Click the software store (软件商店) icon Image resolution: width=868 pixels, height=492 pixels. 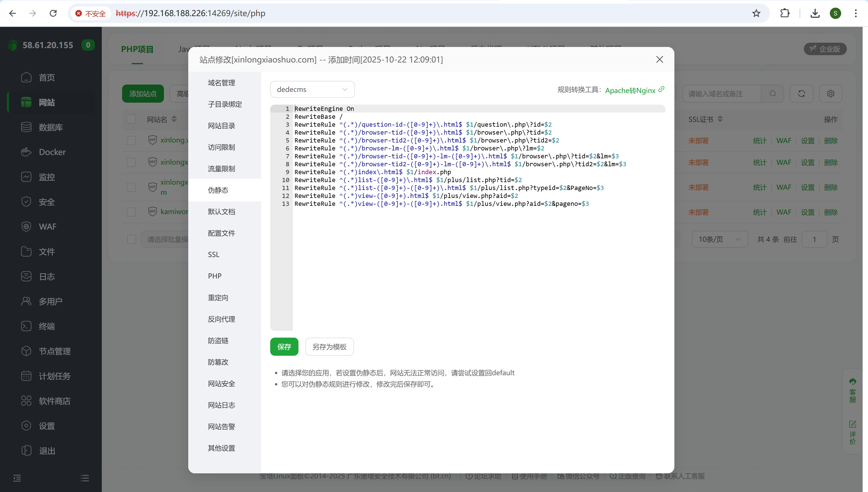tap(26, 401)
